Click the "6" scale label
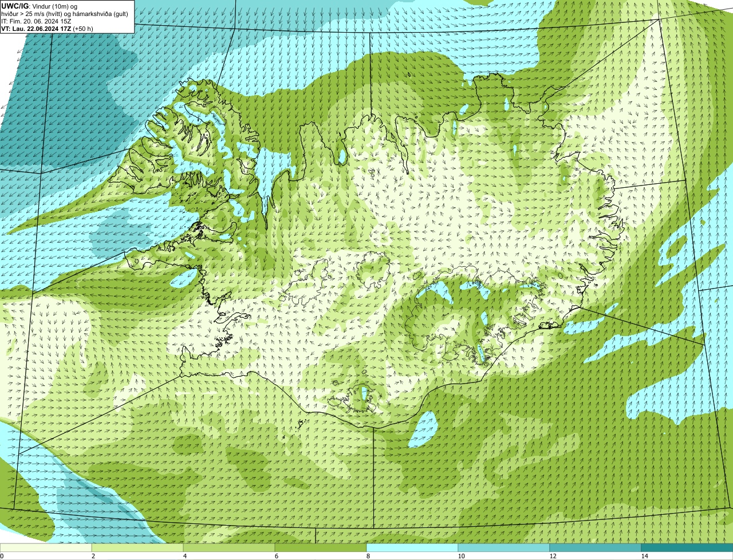 pos(276,556)
